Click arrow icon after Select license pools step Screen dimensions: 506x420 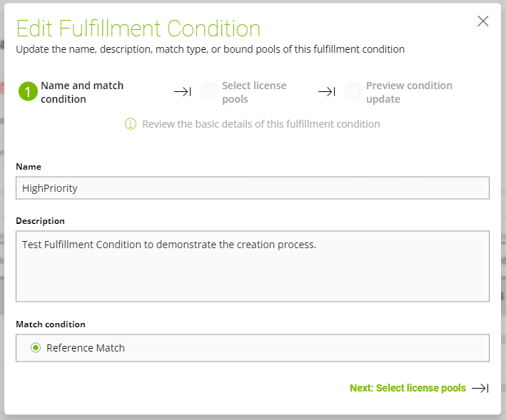pos(327,92)
